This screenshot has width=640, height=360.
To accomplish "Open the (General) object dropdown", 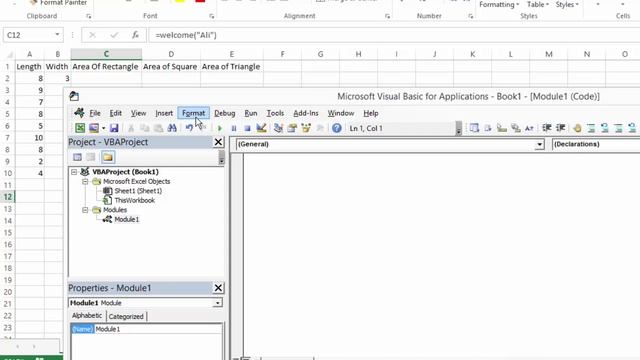I will [540, 144].
